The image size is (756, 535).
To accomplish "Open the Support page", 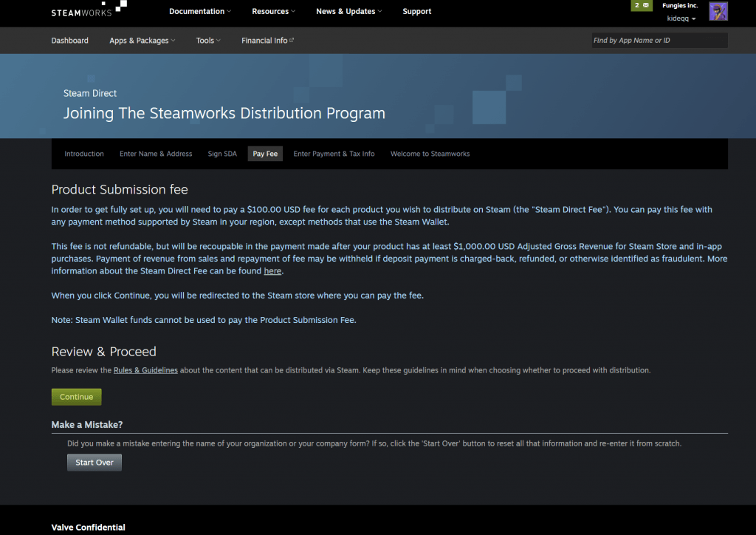I will 417,11.
